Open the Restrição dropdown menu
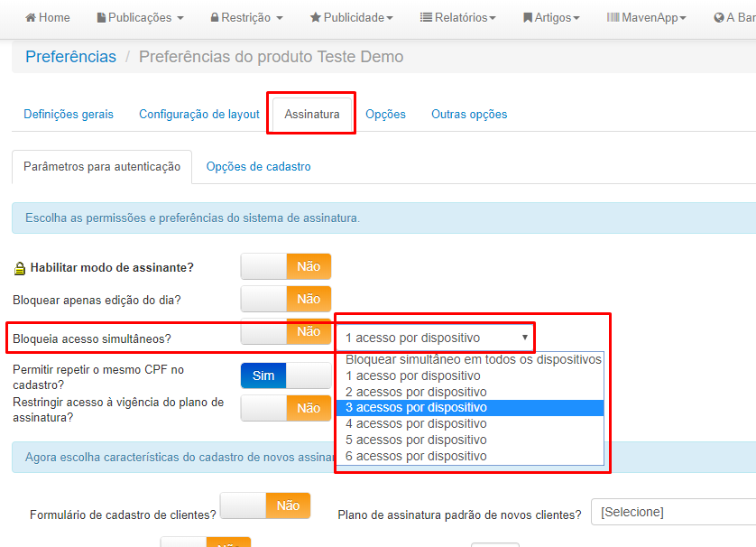Viewport: 756px width, 547px height. (x=246, y=18)
